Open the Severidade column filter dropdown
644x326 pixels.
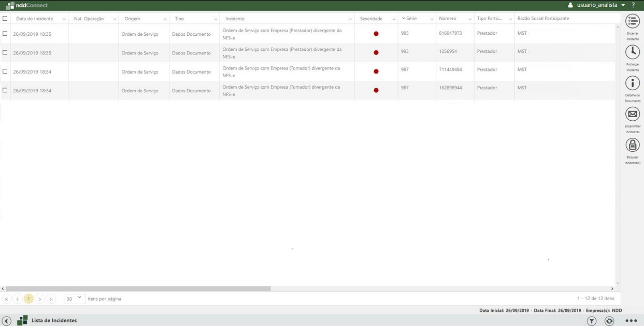(394, 18)
